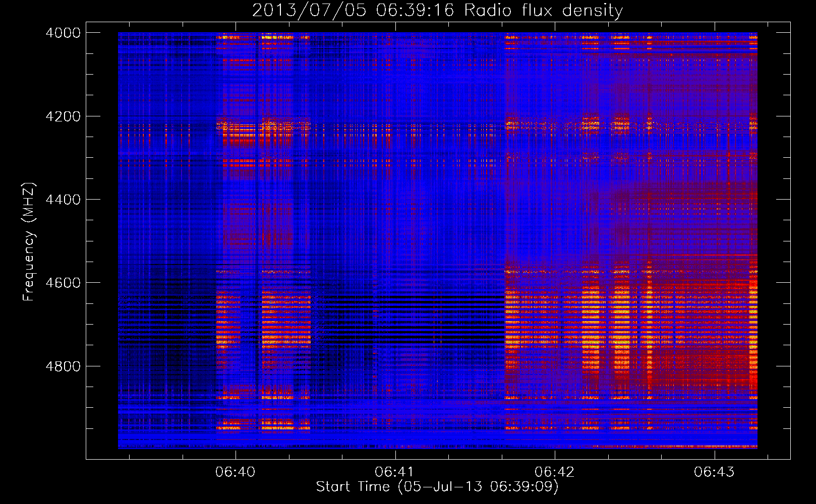Image resolution: width=816 pixels, height=504 pixels.
Task: Click the 4200 frequency tick label
Action: [x=63, y=116]
